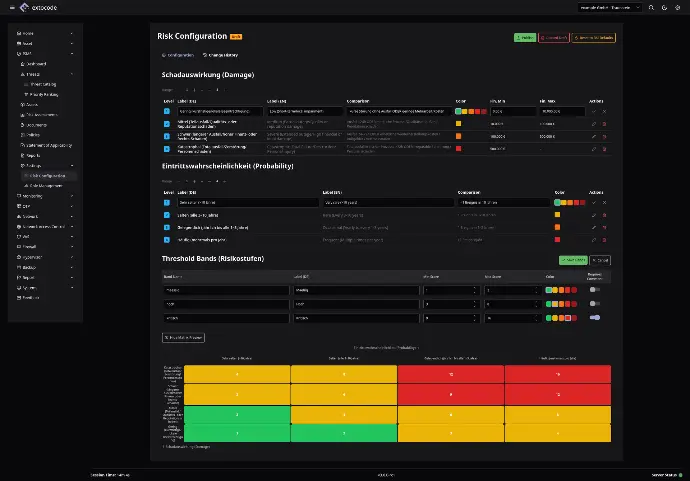Toggle dark mode with the moon icon
The width and height of the screenshot is (690, 481).
point(664,7)
